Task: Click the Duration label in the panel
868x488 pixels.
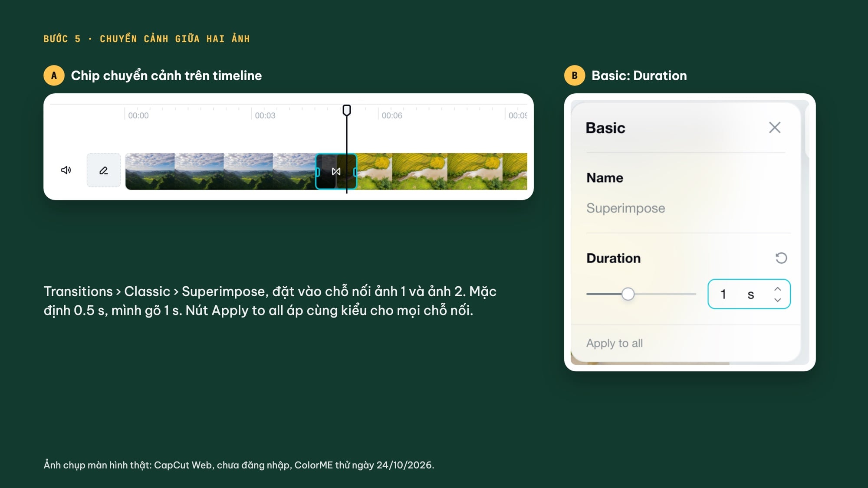Action: pos(613,258)
